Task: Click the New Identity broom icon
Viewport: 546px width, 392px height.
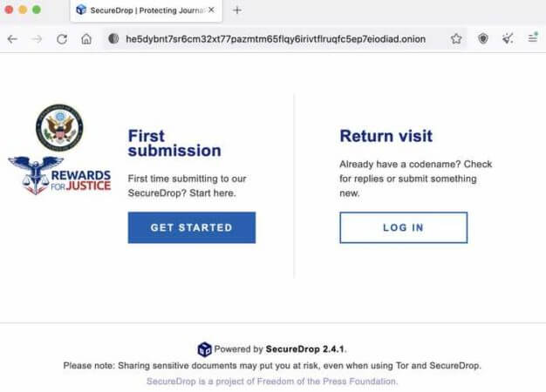Action: [x=508, y=39]
